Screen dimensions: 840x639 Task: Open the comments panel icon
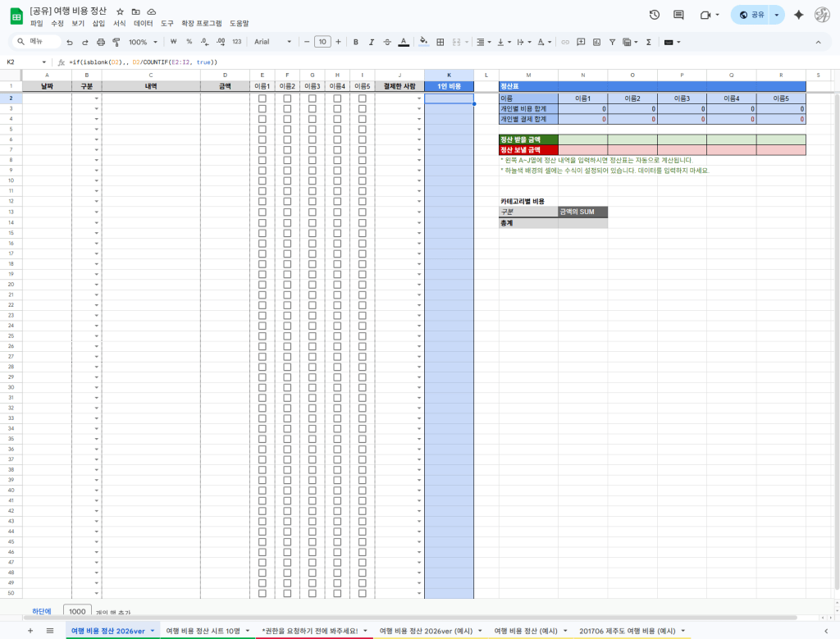(678, 15)
